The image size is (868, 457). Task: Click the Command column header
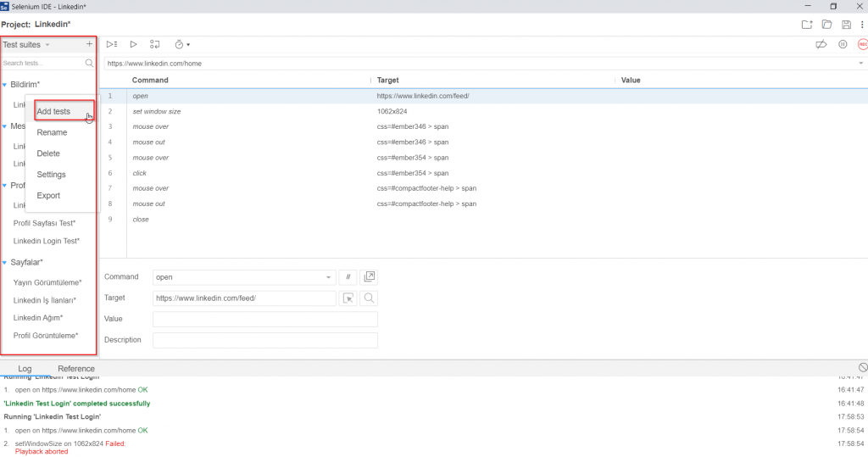click(x=150, y=81)
